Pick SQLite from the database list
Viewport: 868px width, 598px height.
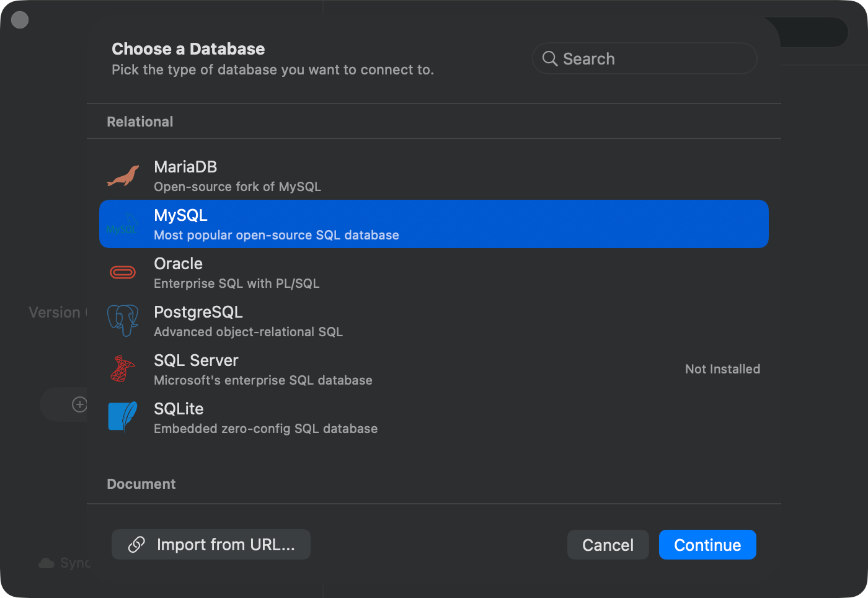[x=434, y=417]
